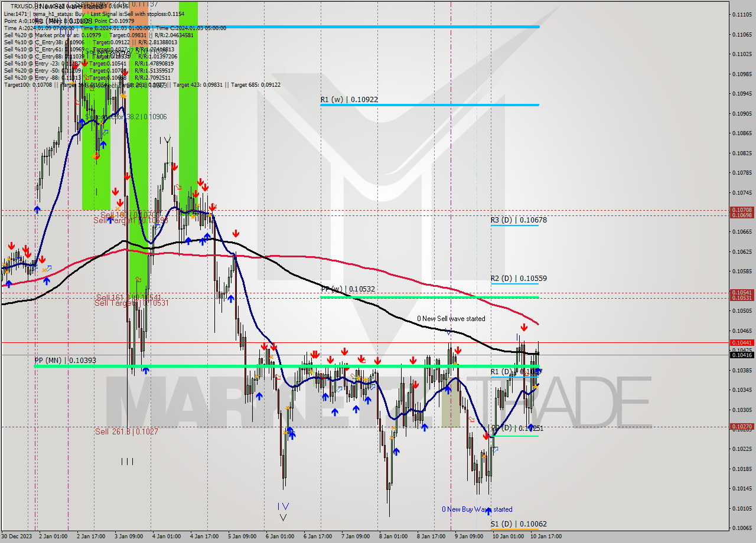Click the '0 New Buy Wave started' text
The image size is (756, 543).
[x=477, y=509]
